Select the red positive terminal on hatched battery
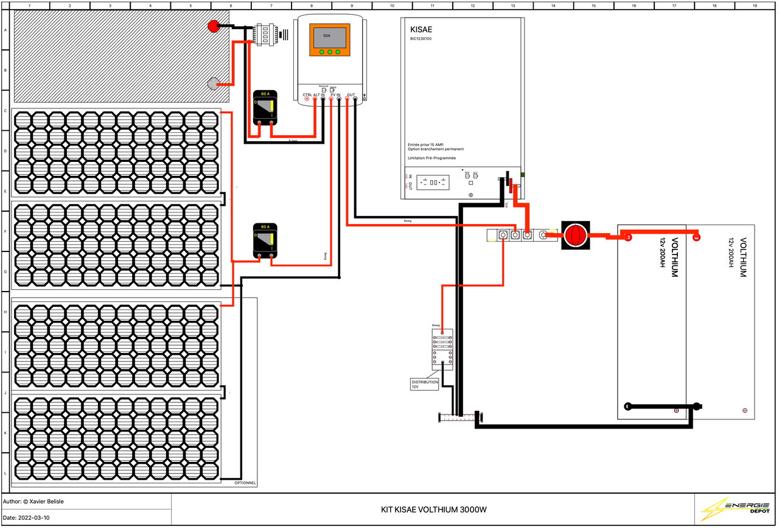 click(x=214, y=26)
